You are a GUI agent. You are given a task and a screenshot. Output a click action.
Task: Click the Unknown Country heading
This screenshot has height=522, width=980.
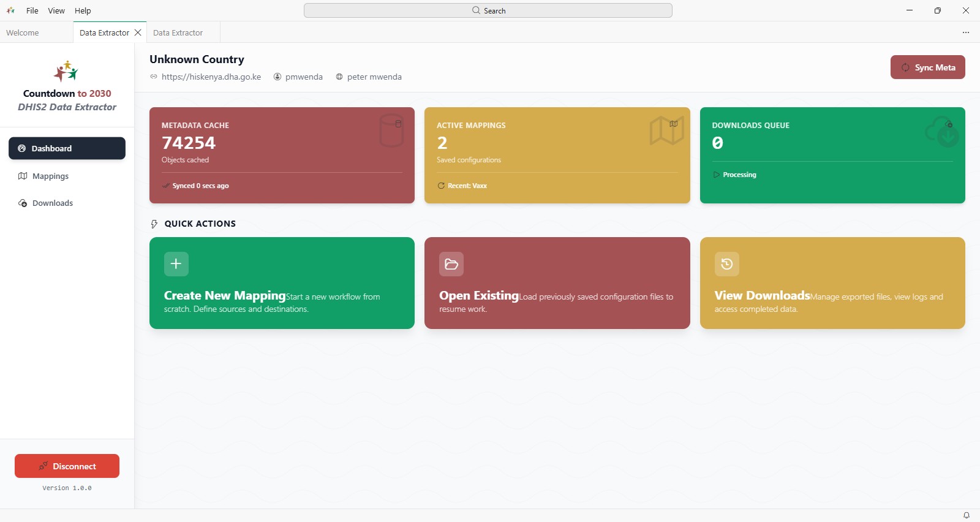[x=197, y=59]
